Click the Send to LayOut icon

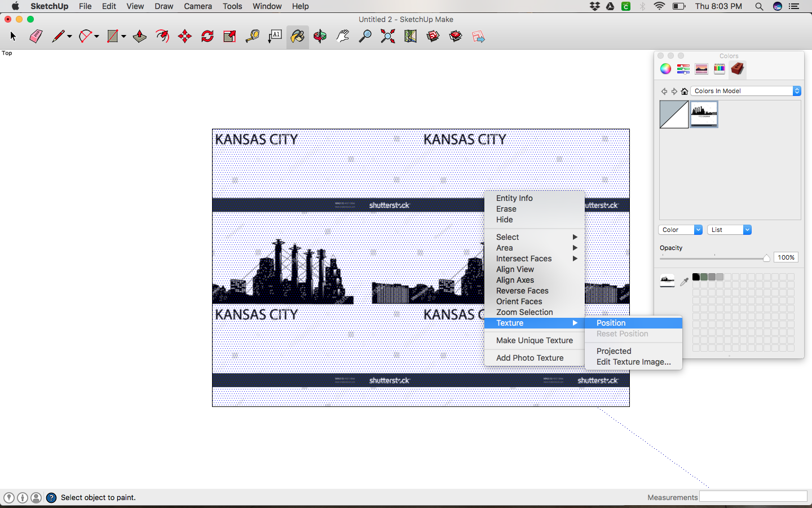tap(478, 37)
